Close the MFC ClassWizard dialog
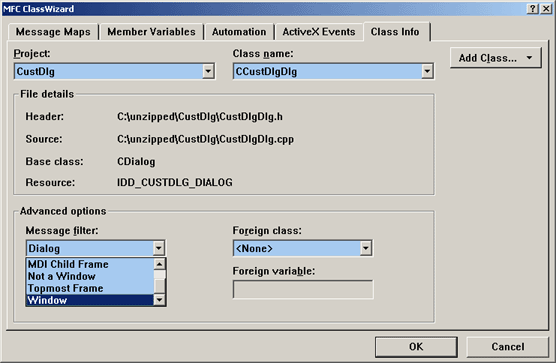556x363 pixels. point(546,9)
